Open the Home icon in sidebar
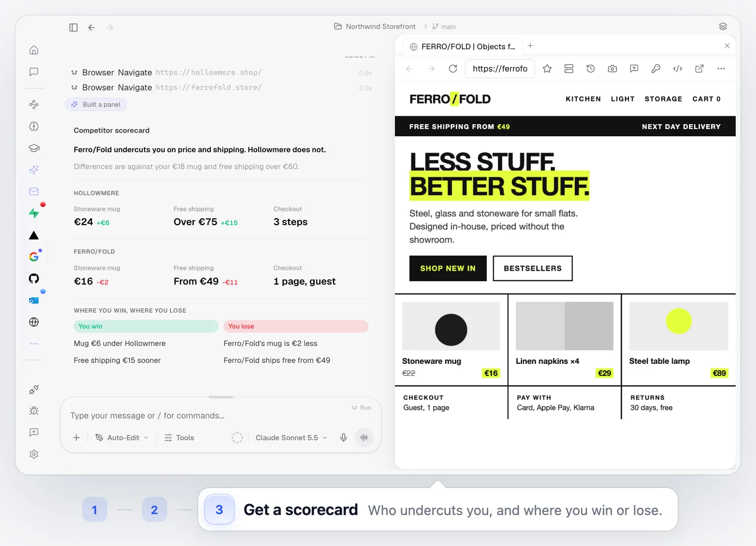Screen dimensions: 756x546 (x=34, y=50)
